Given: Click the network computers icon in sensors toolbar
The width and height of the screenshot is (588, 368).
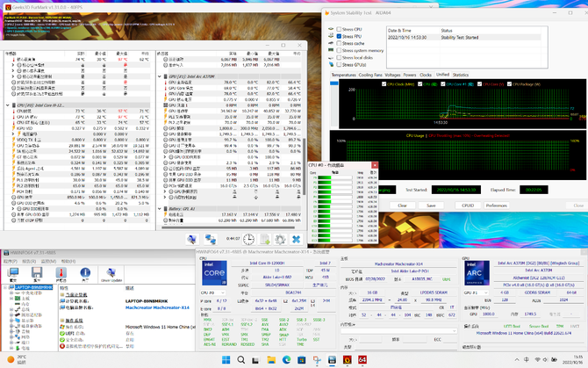Looking at the screenshot, I should pyautogui.click(x=210, y=239).
